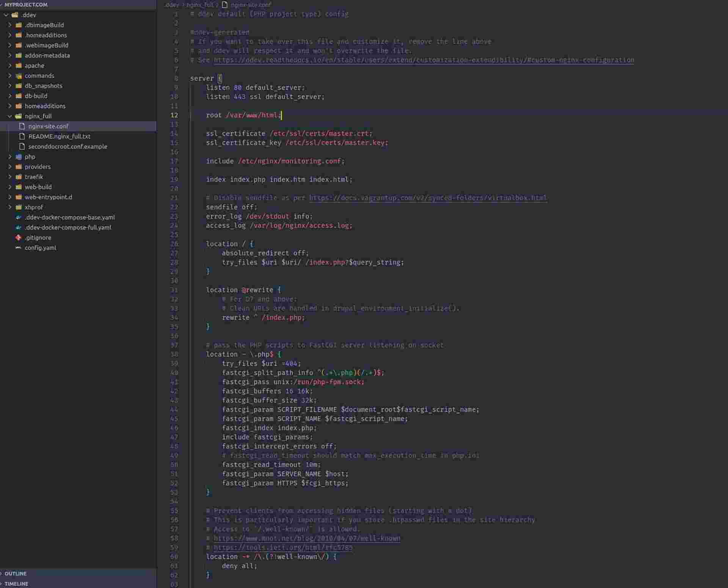Click the 'rewrite ^ /index.php;' line

coord(263,317)
